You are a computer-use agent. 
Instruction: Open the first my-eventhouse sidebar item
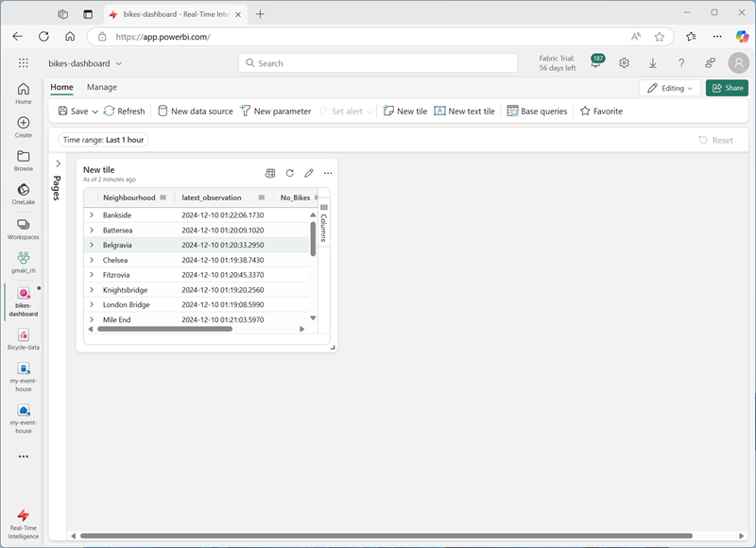23,377
